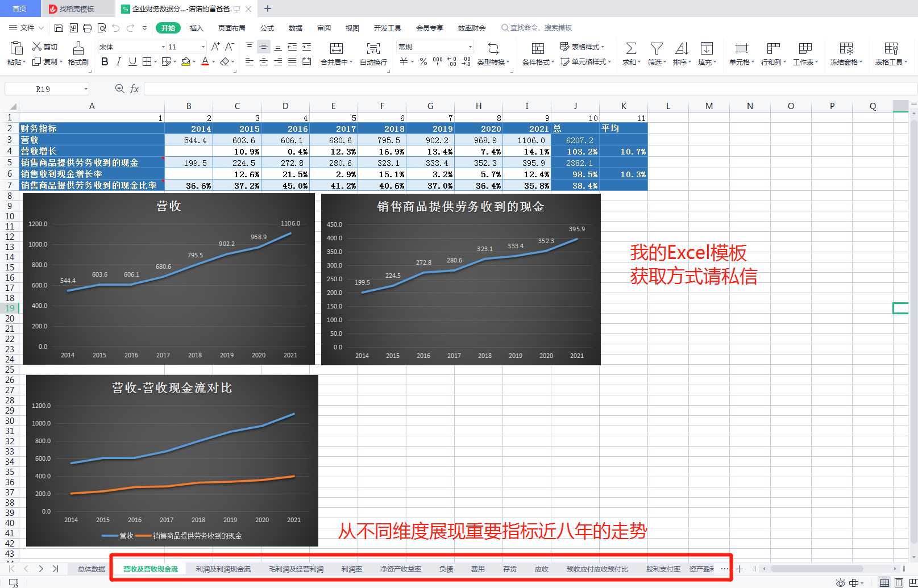Screen dimensions: 918x588
Task: Redo the last undone action
Action: (x=130, y=28)
